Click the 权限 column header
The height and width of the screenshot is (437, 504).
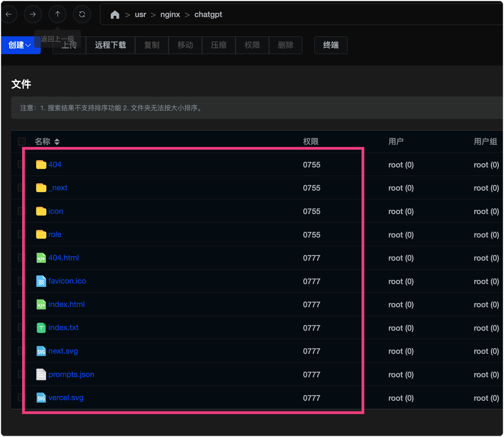[311, 142]
